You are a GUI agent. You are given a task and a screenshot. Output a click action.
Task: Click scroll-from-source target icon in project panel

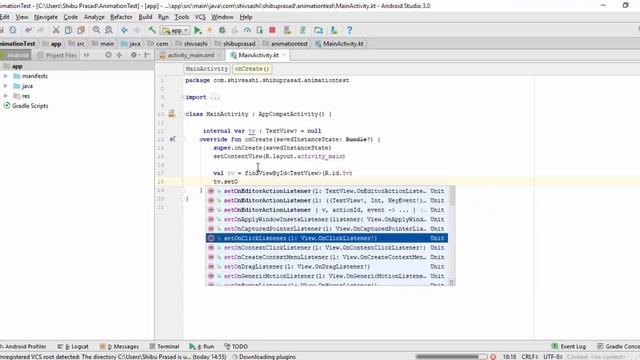point(108,55)
